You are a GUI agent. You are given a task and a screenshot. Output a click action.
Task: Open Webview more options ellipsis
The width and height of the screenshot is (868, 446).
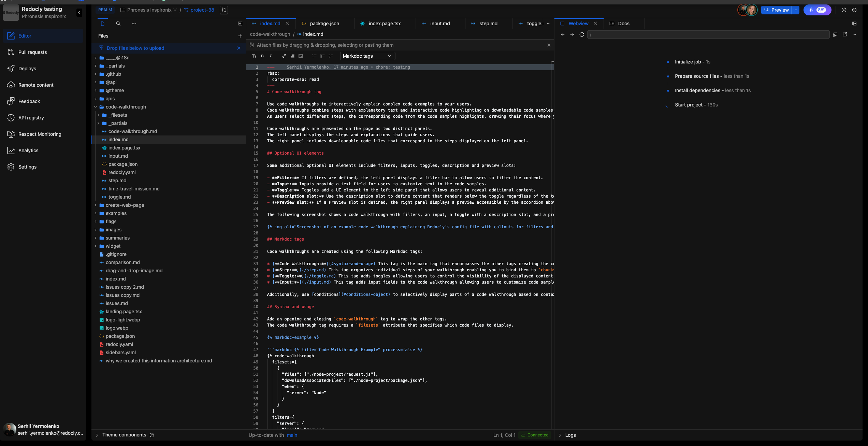pyautogui.click(x=854, y=34)
